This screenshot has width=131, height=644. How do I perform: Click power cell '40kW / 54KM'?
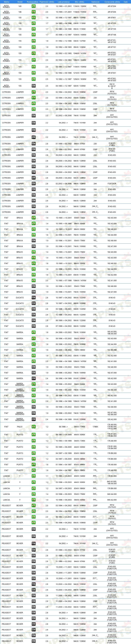(80, 476)
